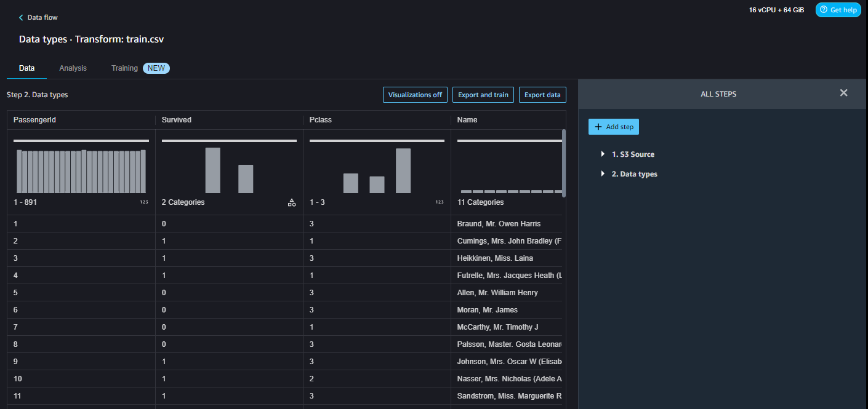Expand step 1. S3 Source
The image size is (868, 409).
pos(603,154)
